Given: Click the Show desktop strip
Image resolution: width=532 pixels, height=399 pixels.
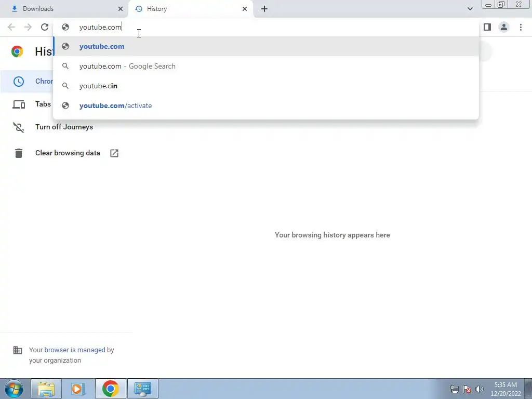Looking at the screenshot, I should 528,389.
